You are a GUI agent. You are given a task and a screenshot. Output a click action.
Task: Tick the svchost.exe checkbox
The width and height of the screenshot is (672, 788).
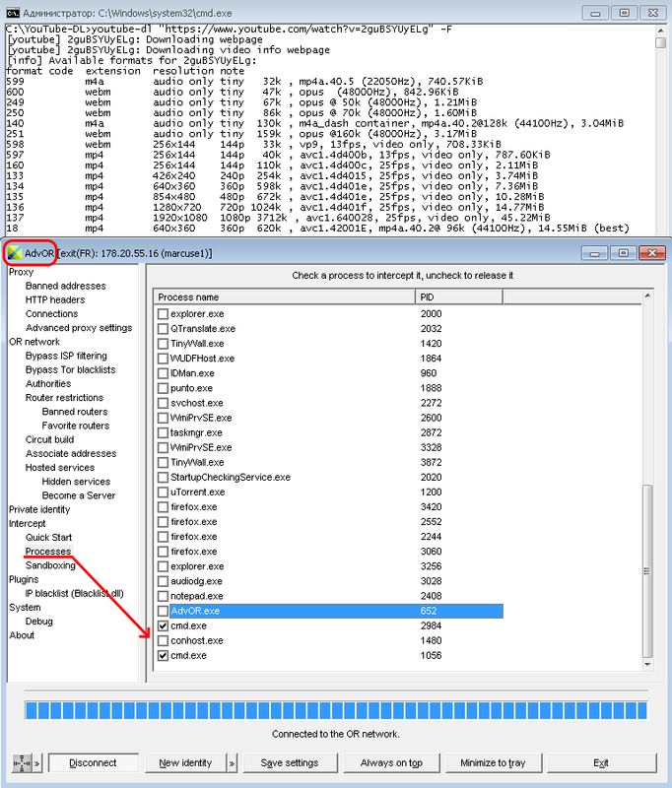coord(163,403)
